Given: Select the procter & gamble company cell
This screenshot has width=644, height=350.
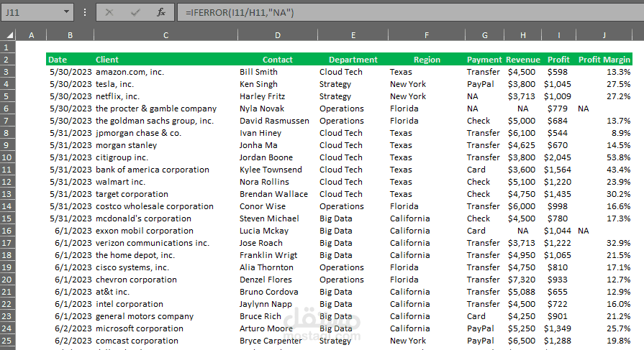Looking at the screenshot, I should pos(166,109).
